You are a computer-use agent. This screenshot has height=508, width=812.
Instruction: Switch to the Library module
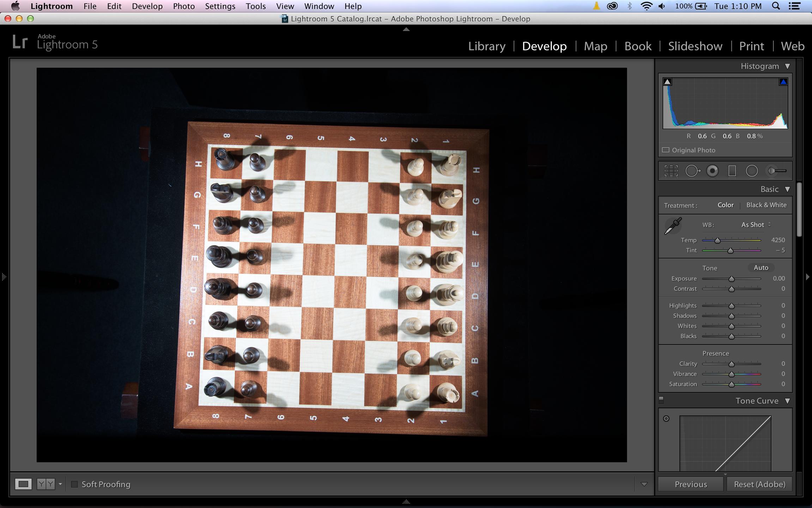pyautogui.click(x=486, y=46)
